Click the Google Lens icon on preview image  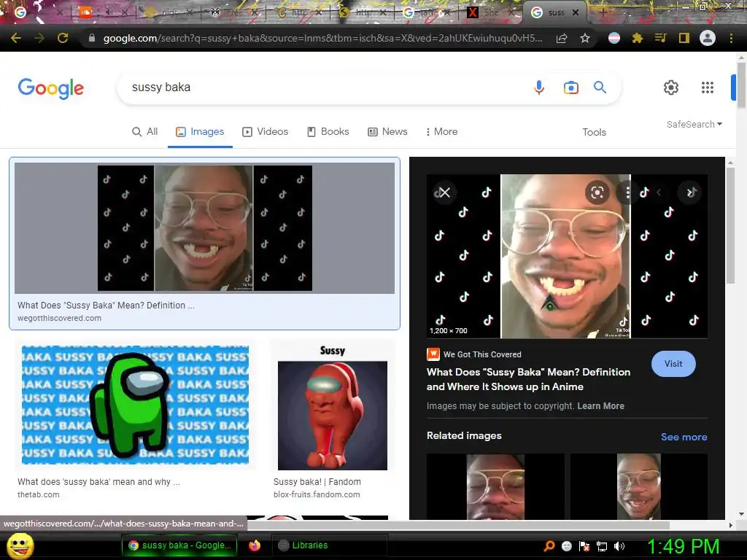[x=597, y=192]
